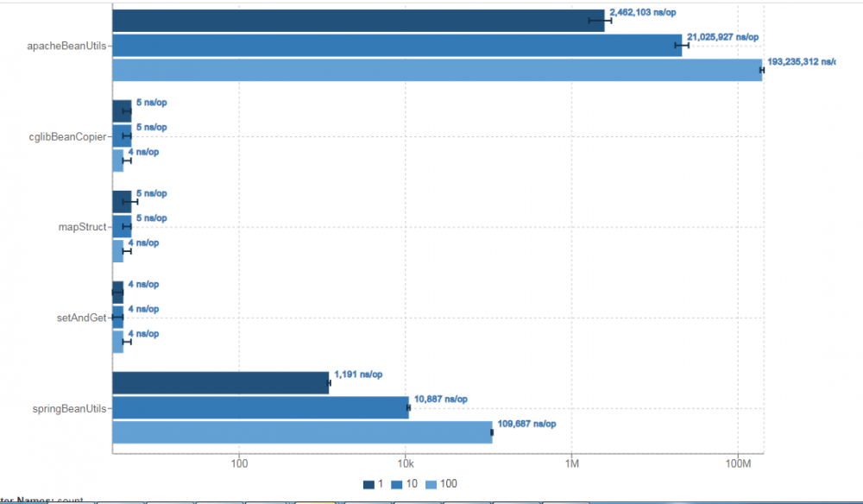Click the springBeanUtils 10,887 ns/op bar

pyautogui.click(x=261, y=407)
